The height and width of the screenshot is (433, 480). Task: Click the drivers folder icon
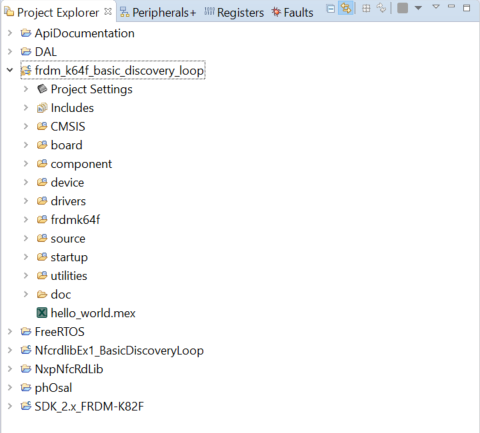(x=42, y=201)
